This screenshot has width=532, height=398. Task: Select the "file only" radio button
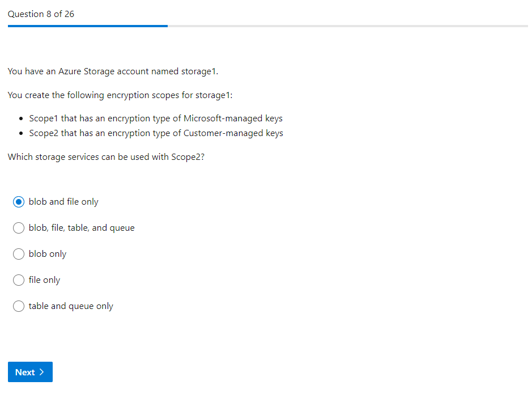point(19,280)
